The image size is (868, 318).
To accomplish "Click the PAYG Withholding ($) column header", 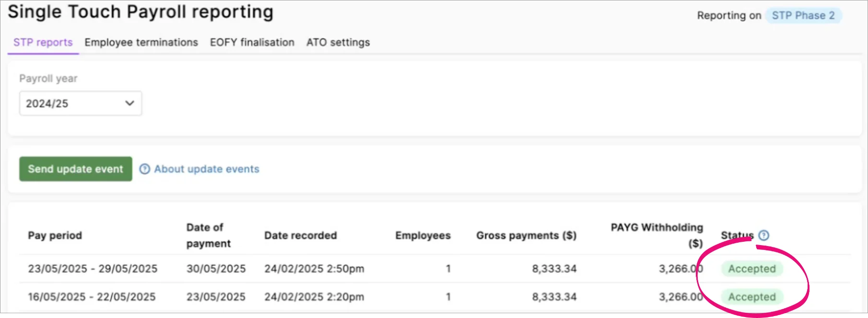I will click(x=657, y=235).
